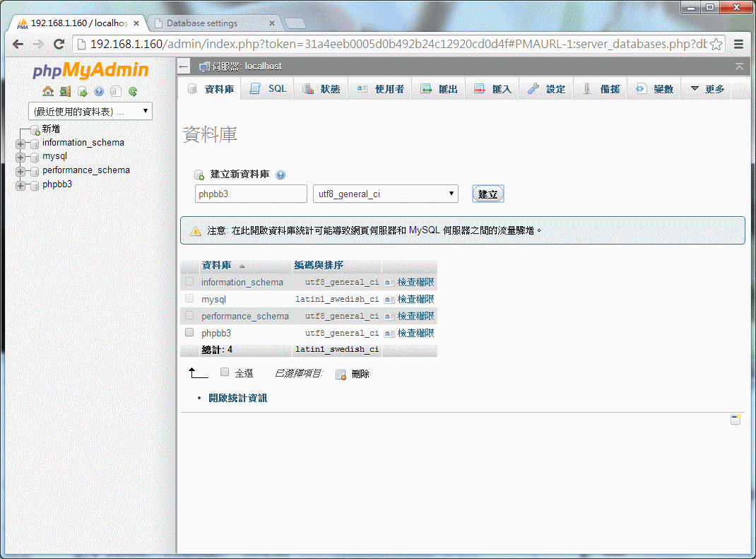The image size is (756, 559).
Task: Expand mysql database in the tree
Action: 20,157
